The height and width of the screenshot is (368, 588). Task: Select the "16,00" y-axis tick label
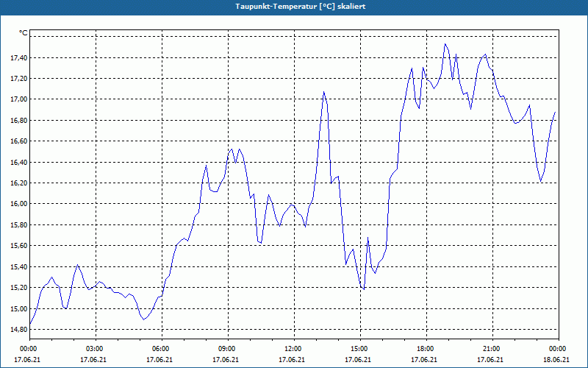coord(21,204)
